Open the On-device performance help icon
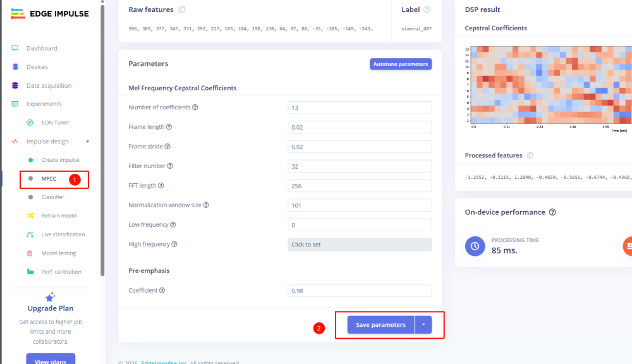Screen dimensions: 632x364 pyautogui.click(x=552, y=212)
